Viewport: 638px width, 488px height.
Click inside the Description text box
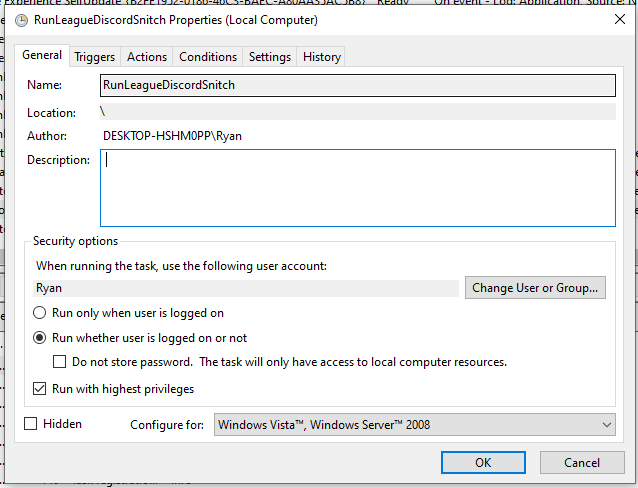click(x=358, y=188)
